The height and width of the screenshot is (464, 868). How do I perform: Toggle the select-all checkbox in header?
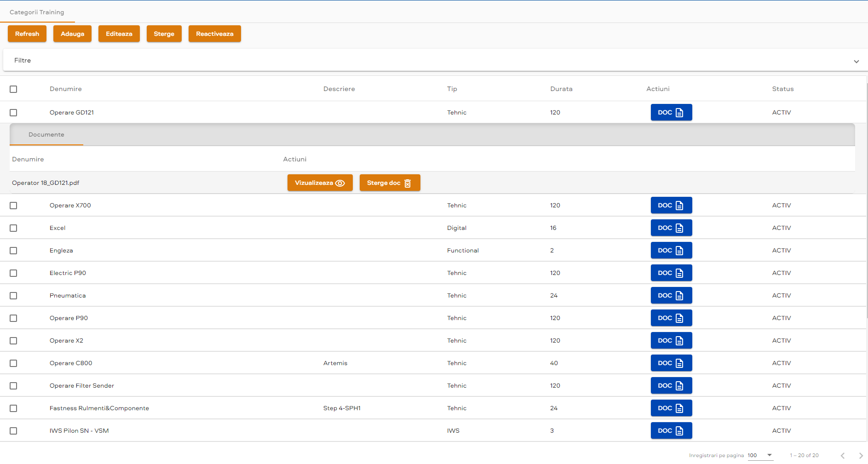coord(13,89)
